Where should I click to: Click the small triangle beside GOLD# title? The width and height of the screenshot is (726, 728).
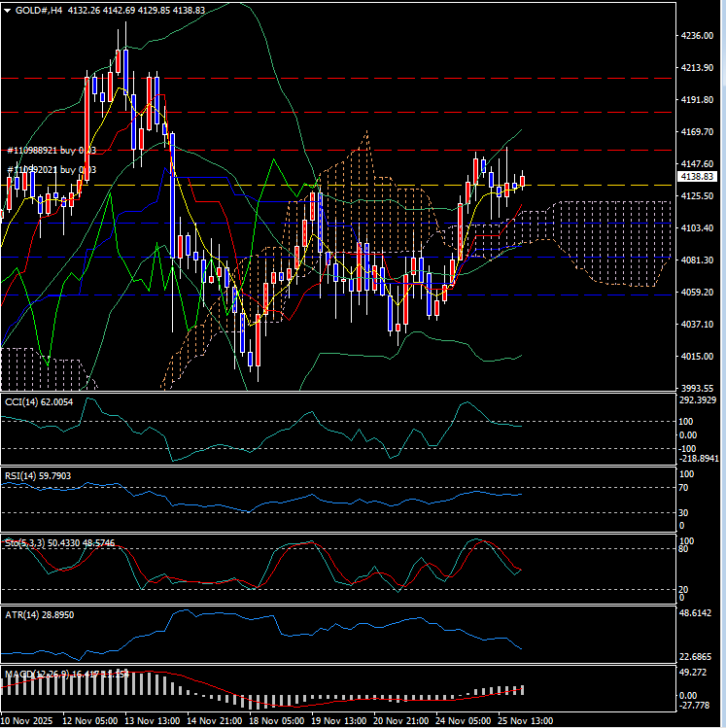click(6, 10)
